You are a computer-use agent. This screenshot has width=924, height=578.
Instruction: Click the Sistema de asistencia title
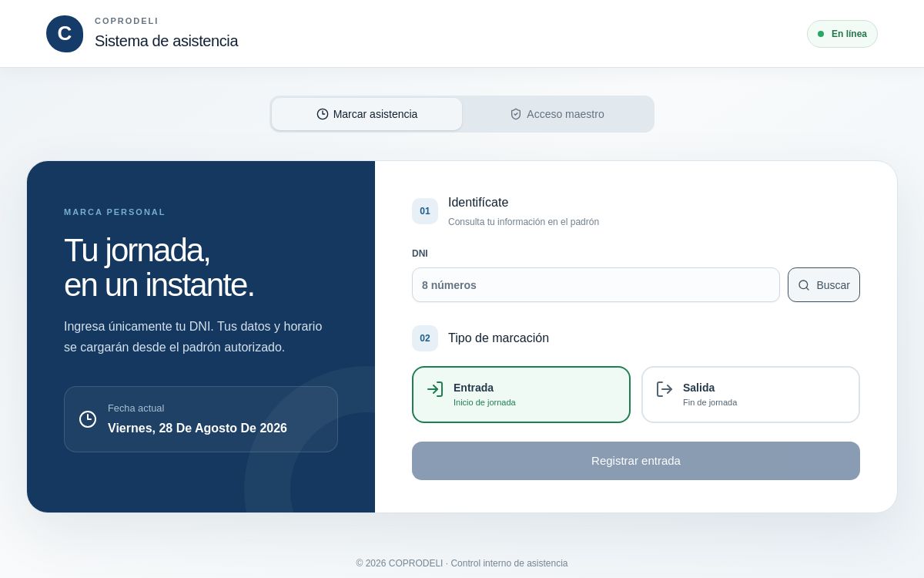[x=166, y=41]
